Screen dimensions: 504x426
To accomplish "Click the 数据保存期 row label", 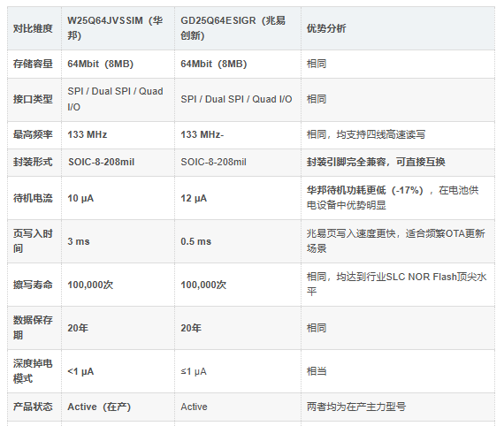I will (33, 328).
